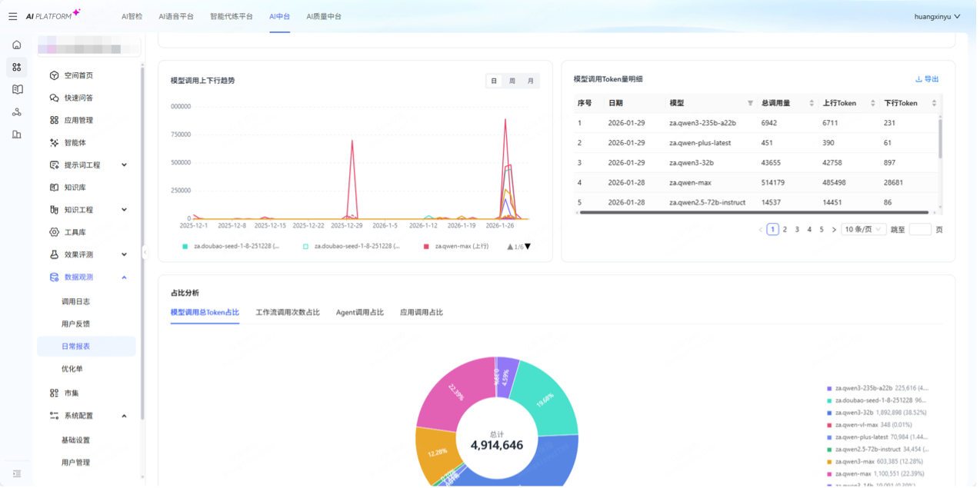Switch to the Agent调用占比 tab
This screenshot has width=980, height=488.
(359, 313)
